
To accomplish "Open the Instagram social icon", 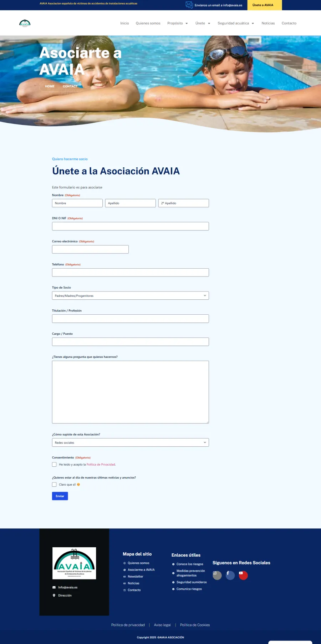I will tap(217, 575).
